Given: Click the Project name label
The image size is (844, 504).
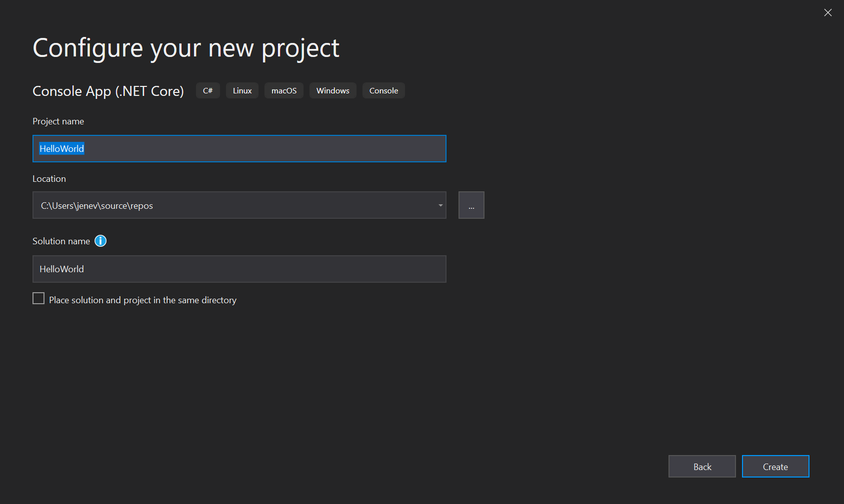Looking at the screenshot, I should (58, 121).
